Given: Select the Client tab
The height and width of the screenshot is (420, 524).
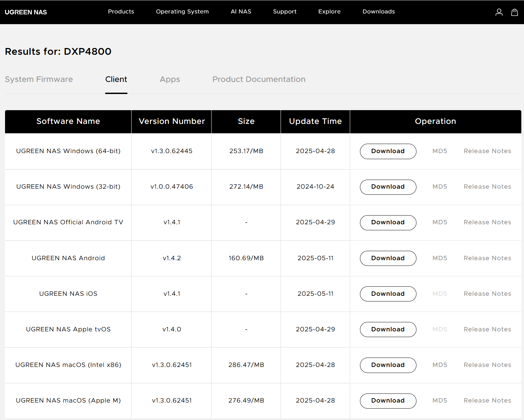Looking at the screenshot, I should tap(116, 79).
